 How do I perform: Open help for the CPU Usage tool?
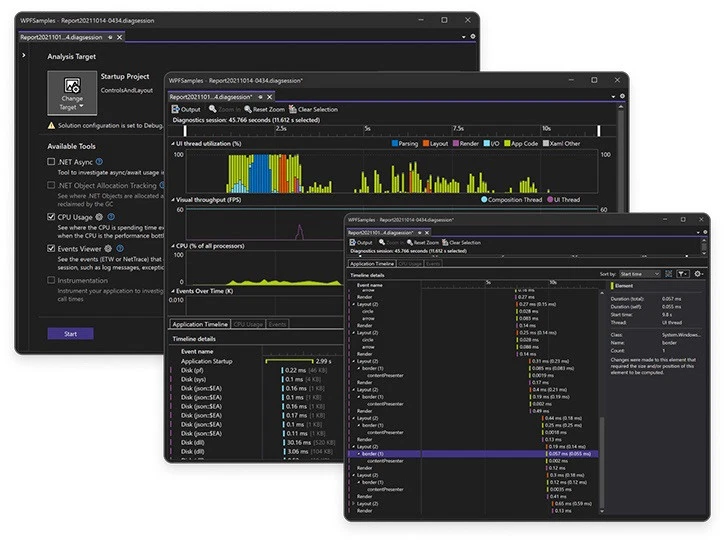[111, 217]
